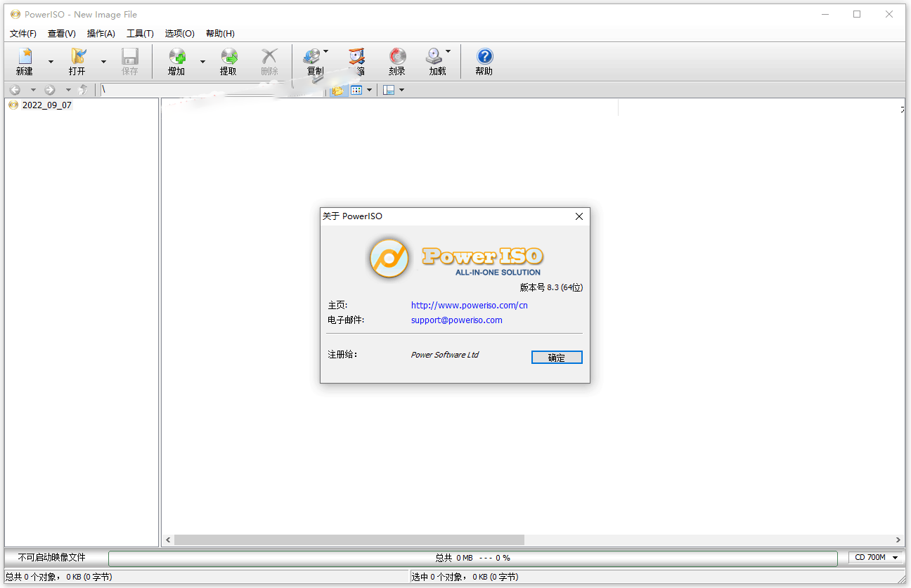Click the Up one level icon

(84, 90)
